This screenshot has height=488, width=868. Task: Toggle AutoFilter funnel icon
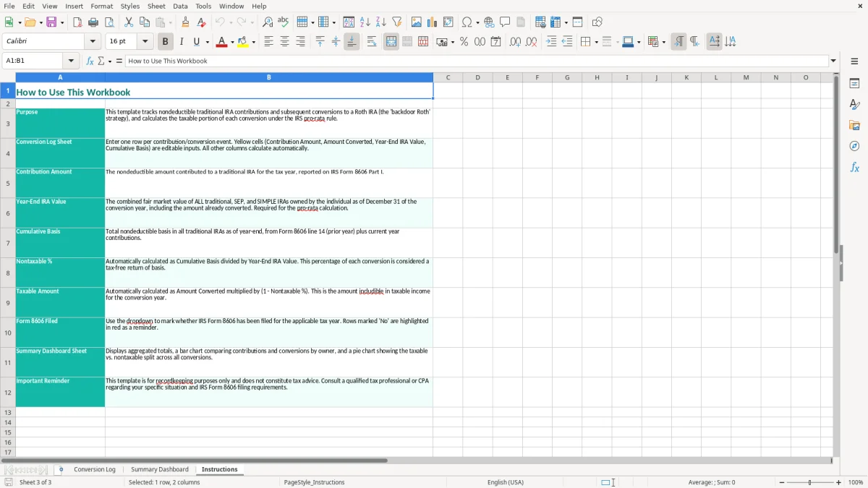tap(397, 22)
